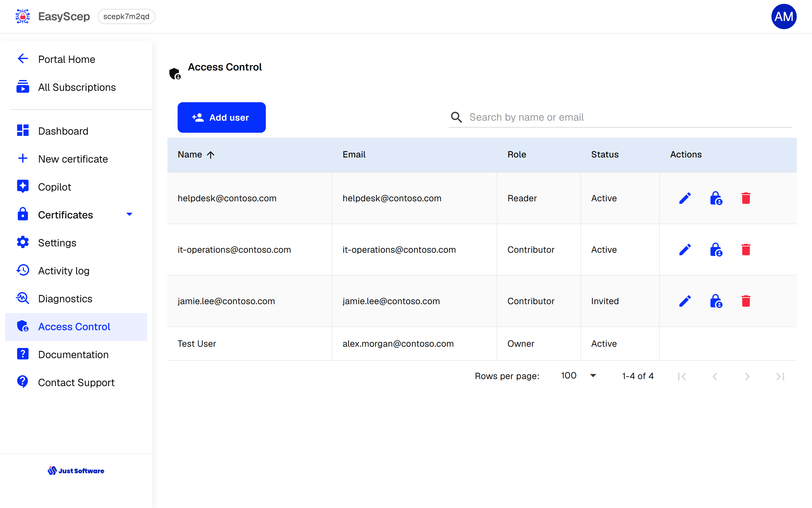Open Portal Home
The height and width of the screenshot is (508, 812).
[x=76, y=59]
